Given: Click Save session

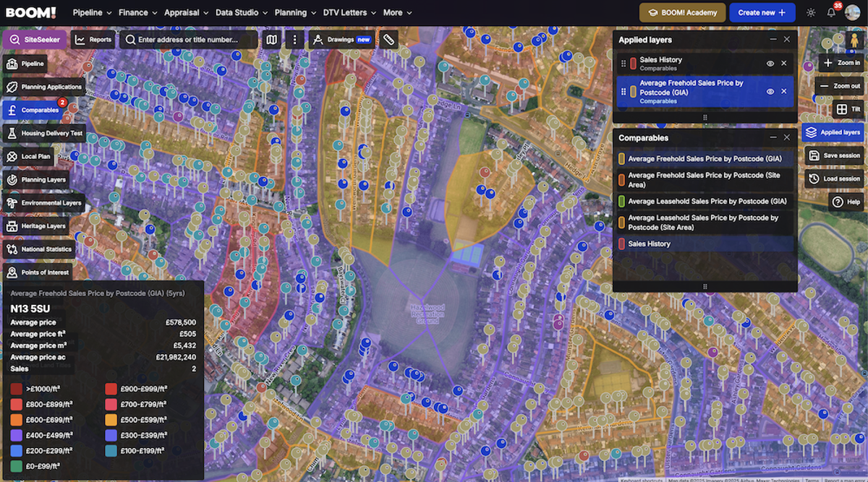Looking at the screenshot, I should [835, 155].
